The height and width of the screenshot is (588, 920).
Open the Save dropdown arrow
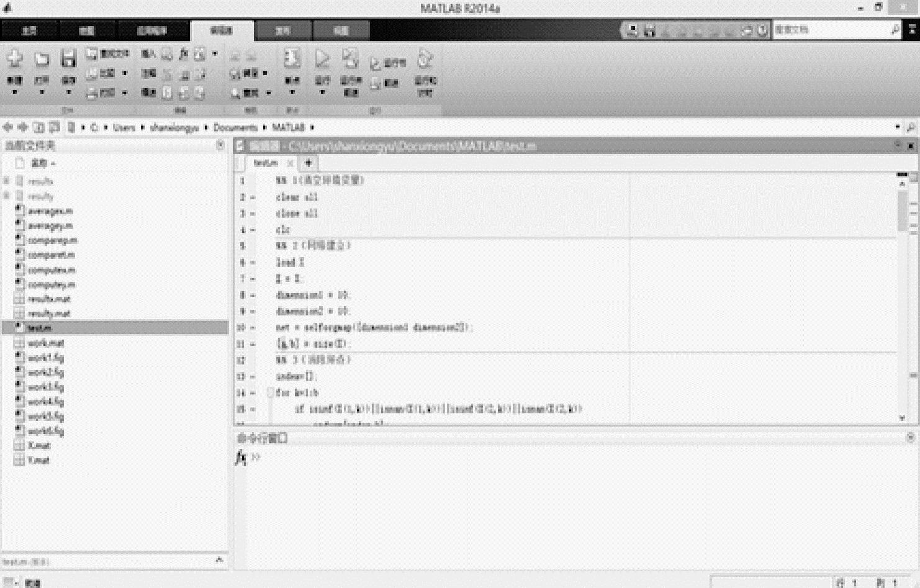(x=68, y=93)
